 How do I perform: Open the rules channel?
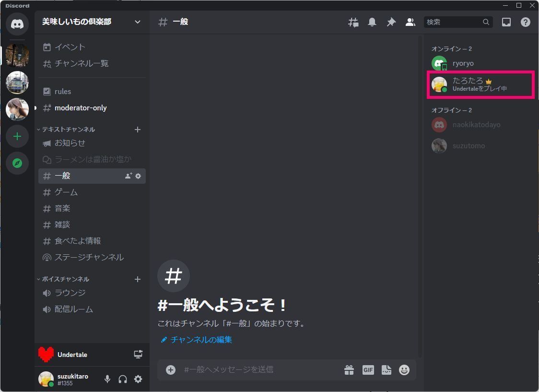[92, 92]
